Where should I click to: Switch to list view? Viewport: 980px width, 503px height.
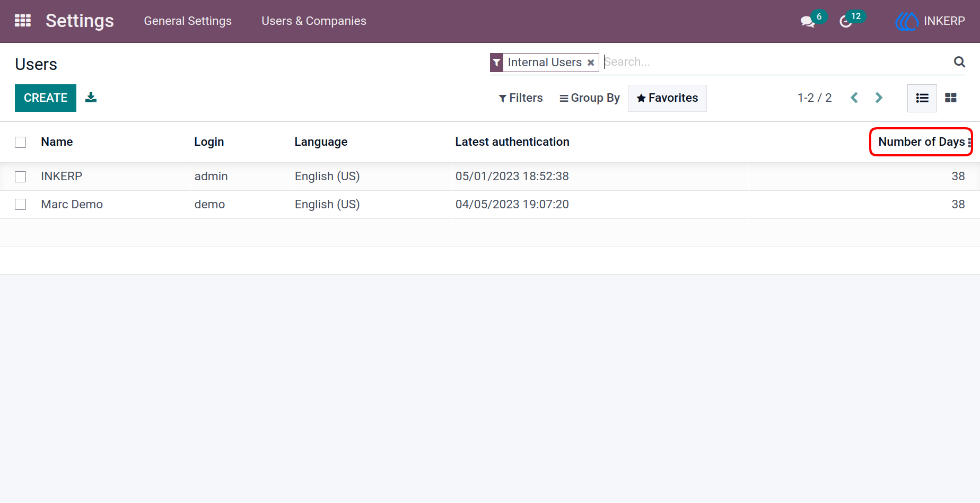[x=922, y=98]
